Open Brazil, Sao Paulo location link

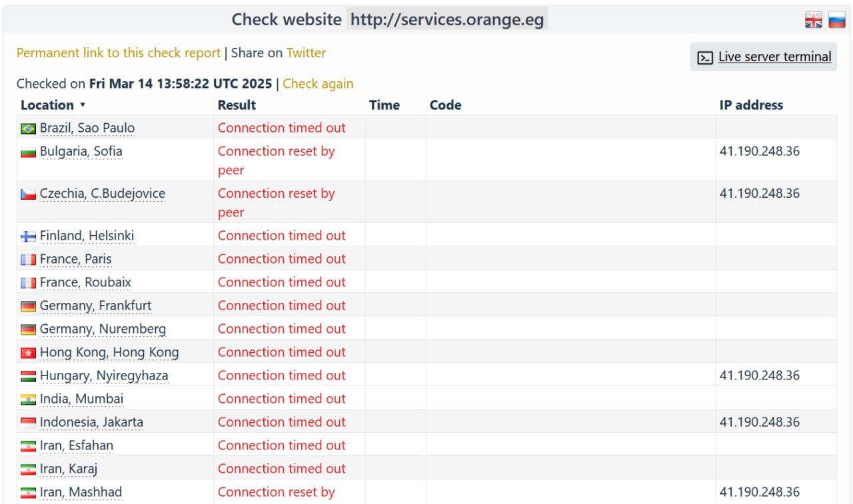pyautogui.click(x=87, y=128)
